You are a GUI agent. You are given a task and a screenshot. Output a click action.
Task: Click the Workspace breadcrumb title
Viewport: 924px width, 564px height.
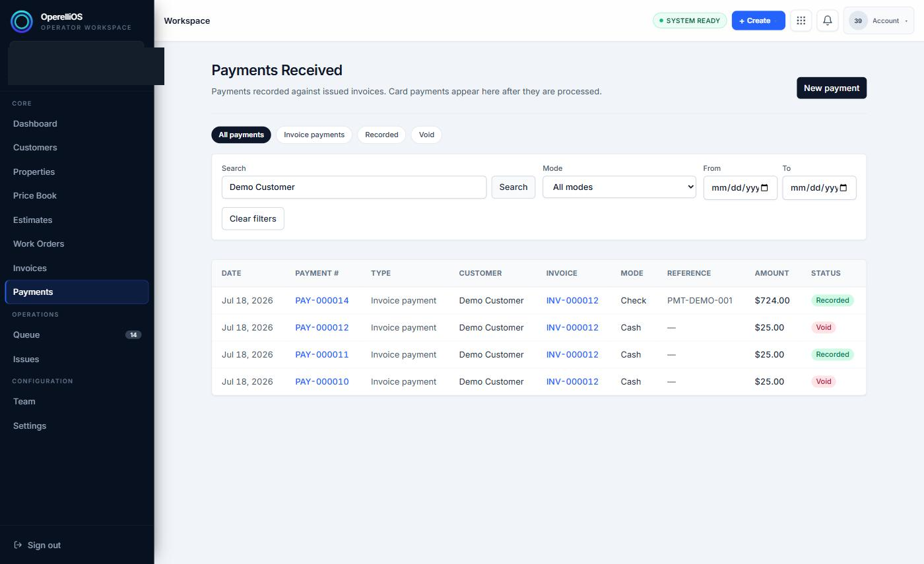coord(187,21)
